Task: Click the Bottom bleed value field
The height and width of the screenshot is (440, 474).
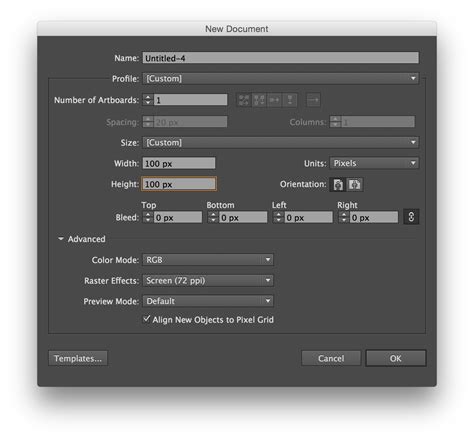Action: (x=243, y=218)
